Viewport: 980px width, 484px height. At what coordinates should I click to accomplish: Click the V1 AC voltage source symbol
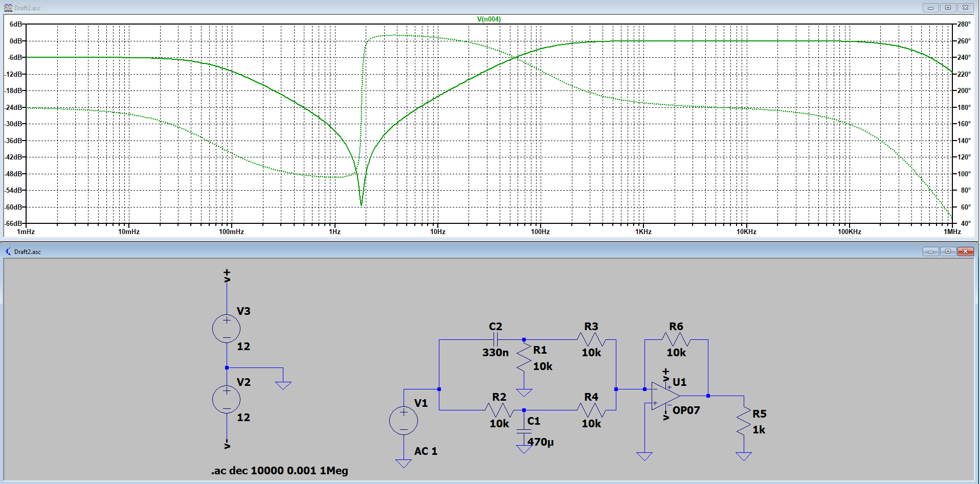point(403,421)
